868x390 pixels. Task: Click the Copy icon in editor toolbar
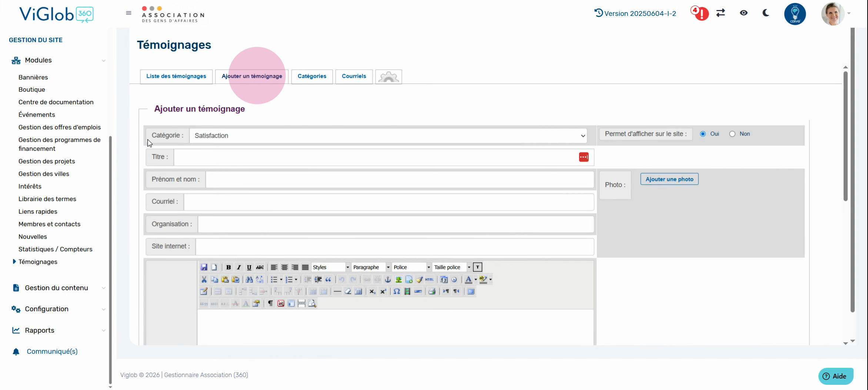(214, 279)
